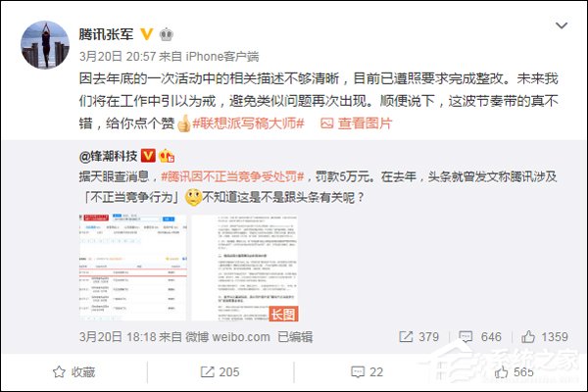This screenshot has width=588, height=392.
Task: Click the membership badge after 锋潮科技
Action: click(167, 156)
